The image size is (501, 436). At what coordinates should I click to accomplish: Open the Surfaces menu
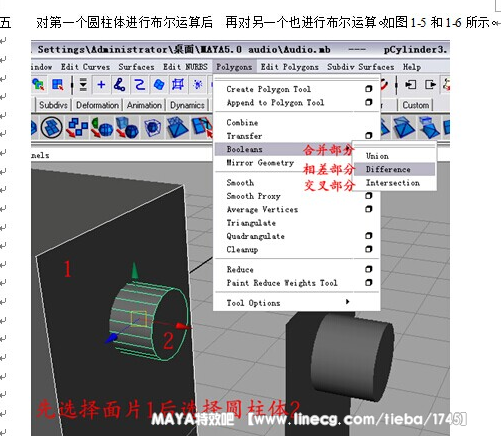point(136,67)
